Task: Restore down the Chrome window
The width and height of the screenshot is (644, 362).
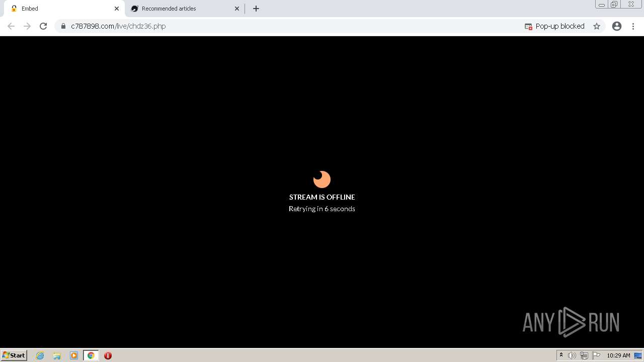Action: coord(614,5)
